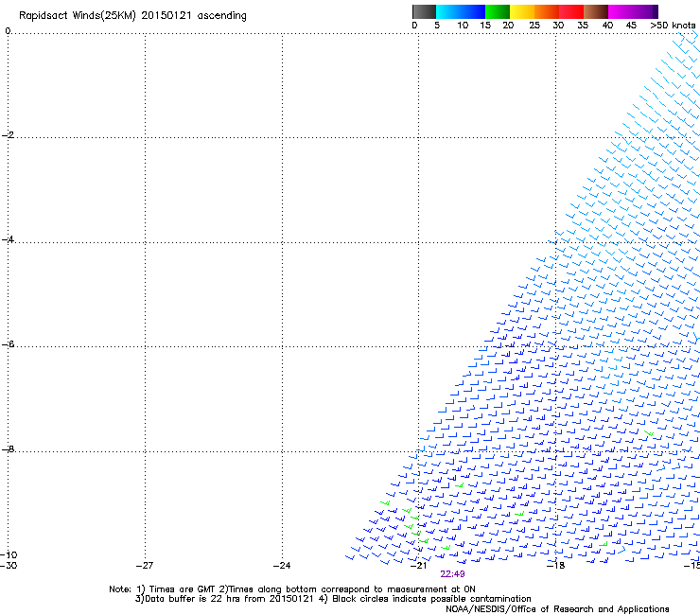700x615 pixels.
Task: Click the gray 0–5 knots color bar segment
Action: pyautogui.click(x=424, y=11)
